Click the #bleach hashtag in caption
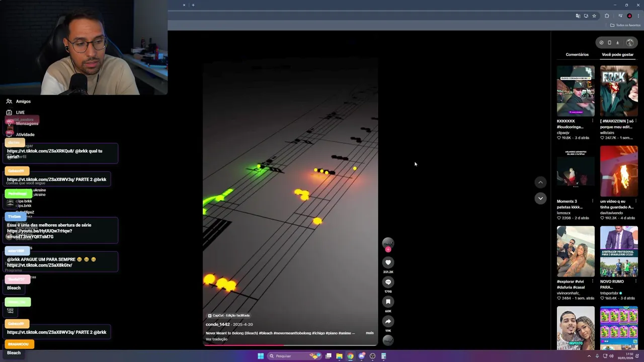The height and width of the screenshot is (362, 644). [266, 333]
